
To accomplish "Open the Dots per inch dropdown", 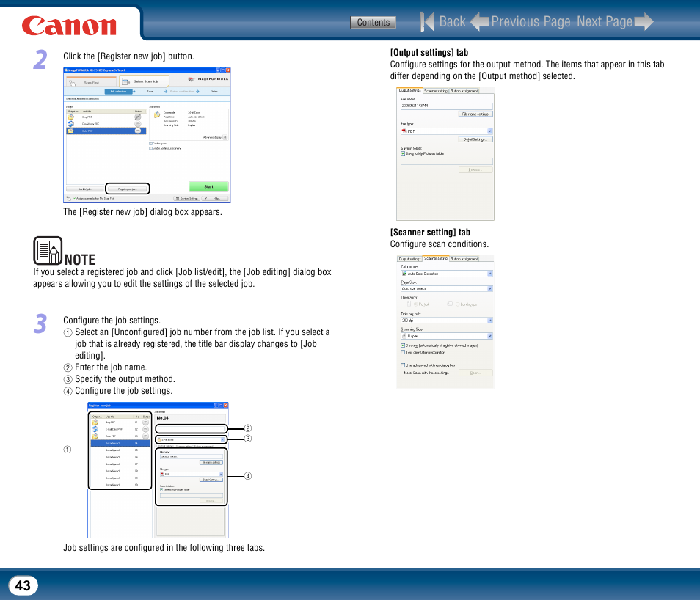I will (446, 321).
